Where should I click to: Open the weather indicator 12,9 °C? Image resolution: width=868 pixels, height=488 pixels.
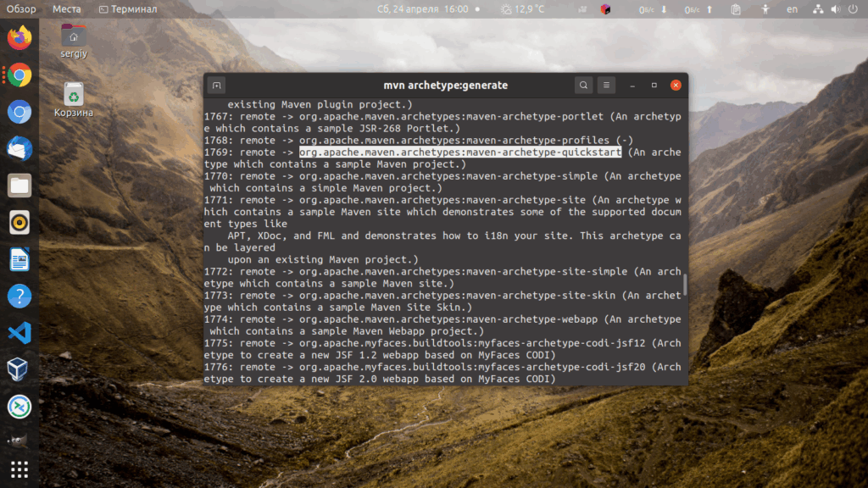(522, 9)
